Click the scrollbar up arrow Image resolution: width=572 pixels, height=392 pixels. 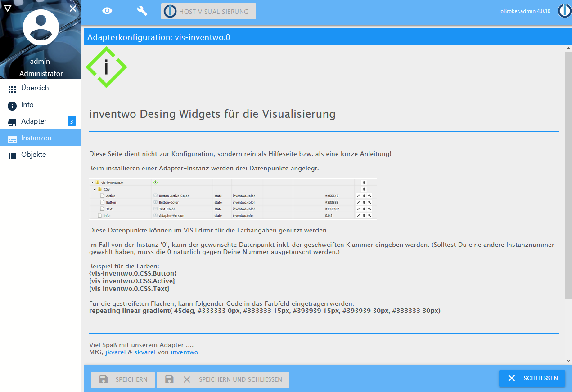(568, 49)
